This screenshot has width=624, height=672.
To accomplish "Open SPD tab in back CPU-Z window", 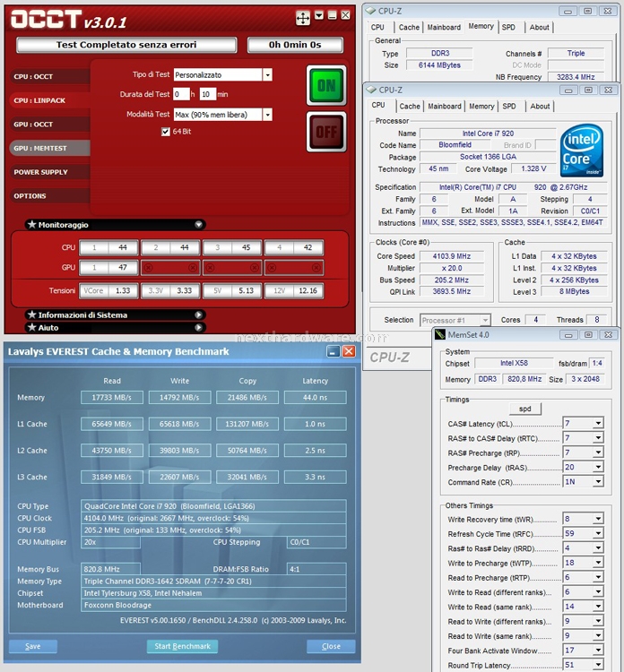I will coord(508,28).
